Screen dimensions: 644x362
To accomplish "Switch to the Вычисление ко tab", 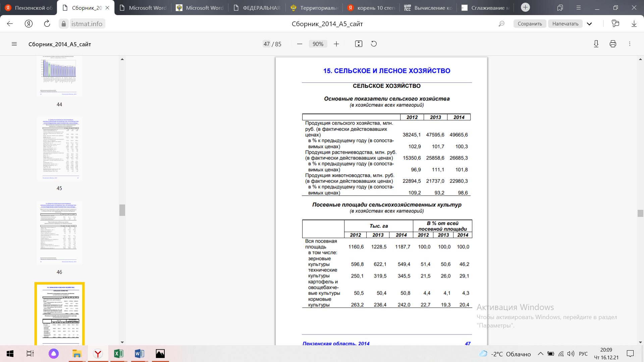I will [x=428, y=8].
